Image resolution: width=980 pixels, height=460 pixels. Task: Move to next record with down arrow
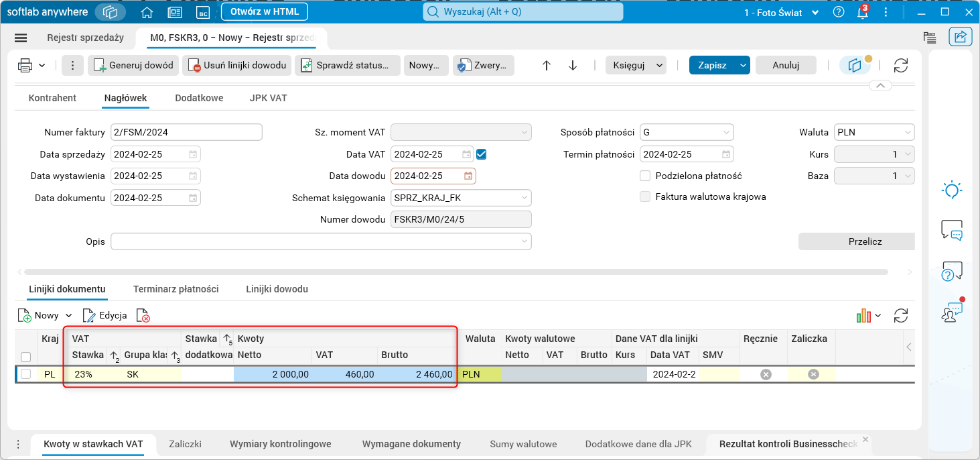pyautogui.click(x=573, y=65)
